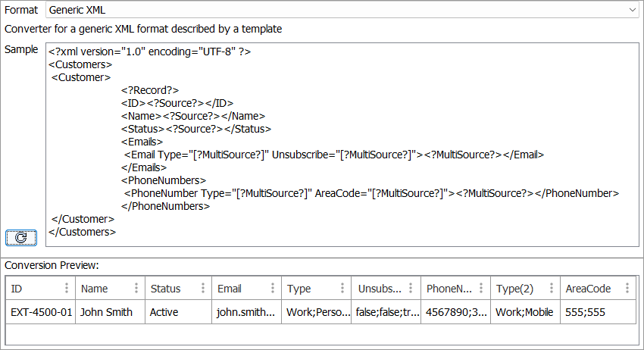
Task: Open the ID column menu dots
Action: [67, 289]
